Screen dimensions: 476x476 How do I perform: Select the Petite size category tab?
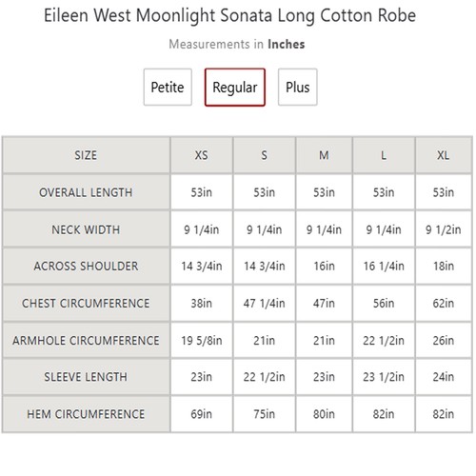tap(168, 87)
